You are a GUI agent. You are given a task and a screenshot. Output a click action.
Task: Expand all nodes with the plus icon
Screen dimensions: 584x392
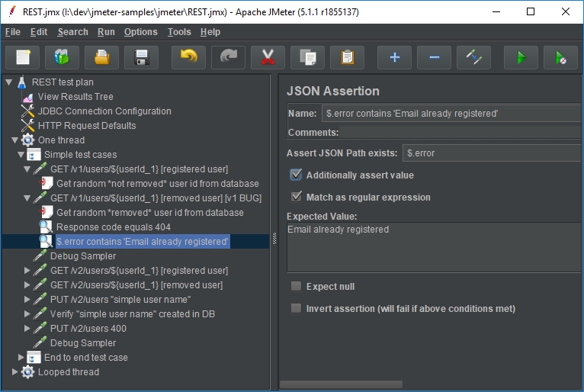[394, 58]
